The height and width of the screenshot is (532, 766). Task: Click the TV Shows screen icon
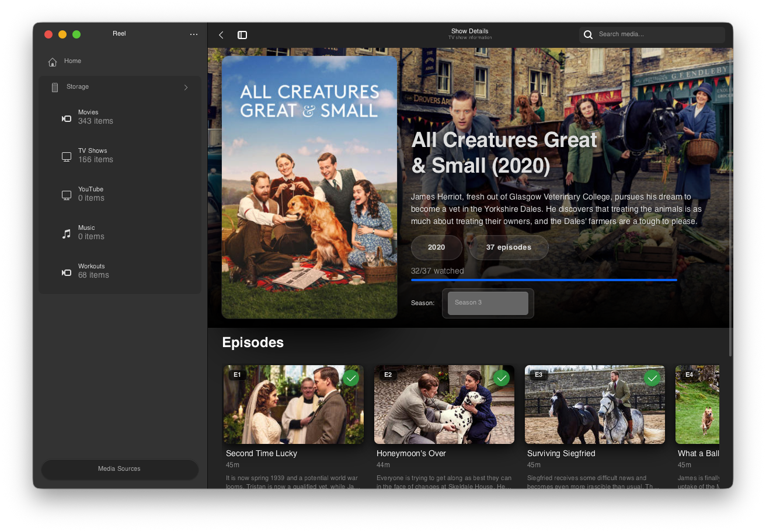point(67,157)
